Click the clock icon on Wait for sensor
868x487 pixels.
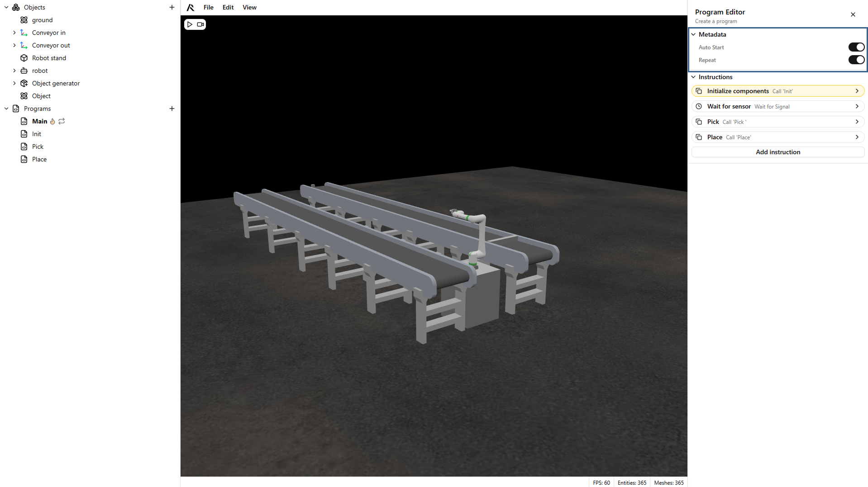[x=699, y=106]
